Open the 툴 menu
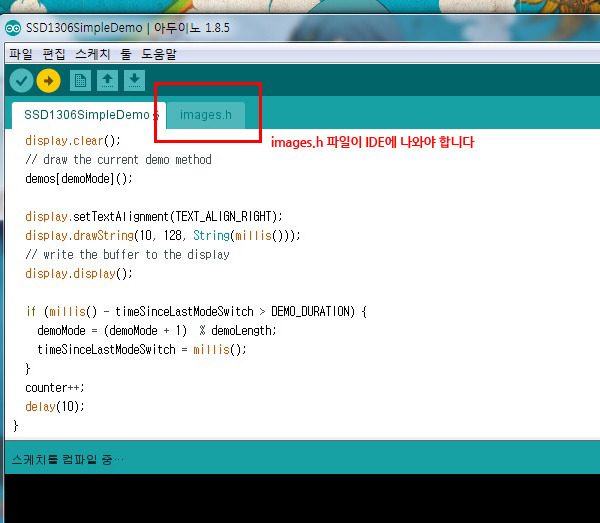The image size is (600, 523). click(x=126, y=54)
